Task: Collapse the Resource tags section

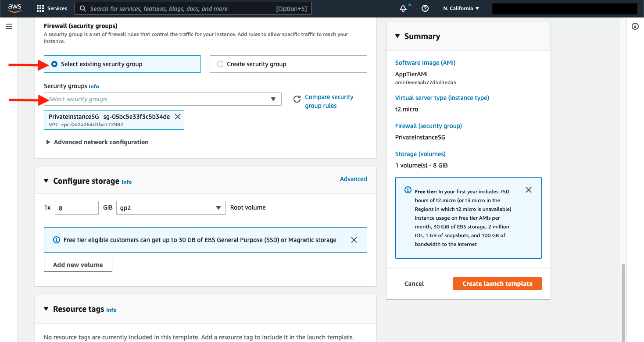Action: 46,309
